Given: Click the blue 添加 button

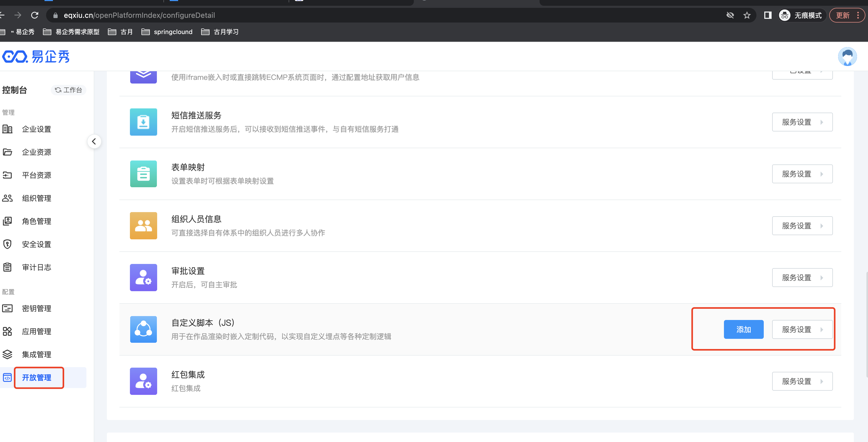Looking at the screenshot, I should 743,329.
